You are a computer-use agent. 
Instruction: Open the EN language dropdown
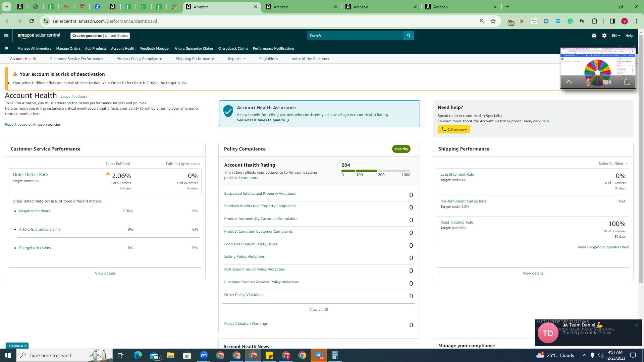coord(616,36)
